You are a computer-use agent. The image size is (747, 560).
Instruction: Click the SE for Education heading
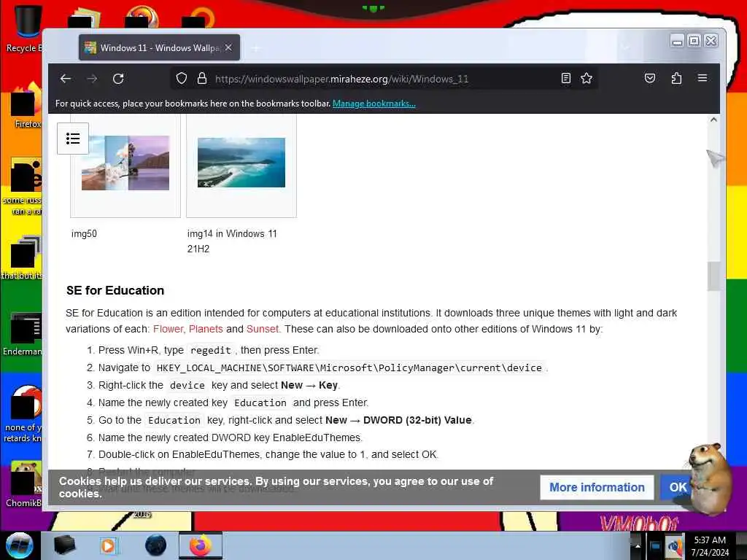tap(115, 290)
